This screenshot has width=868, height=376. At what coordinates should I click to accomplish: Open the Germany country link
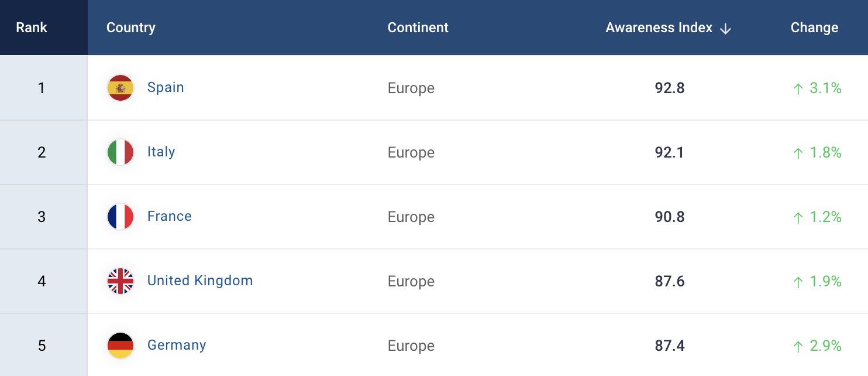177,345
